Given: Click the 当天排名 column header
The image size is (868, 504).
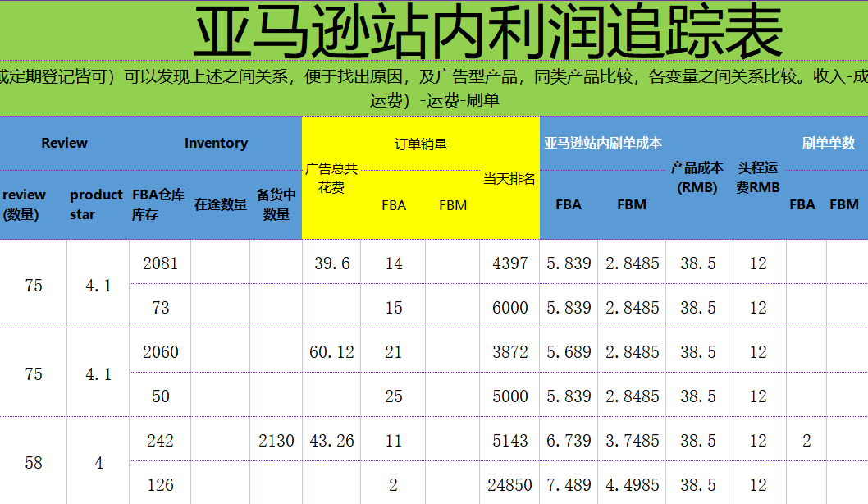Looking at the screenshot, I should click(x=509, y=178).
